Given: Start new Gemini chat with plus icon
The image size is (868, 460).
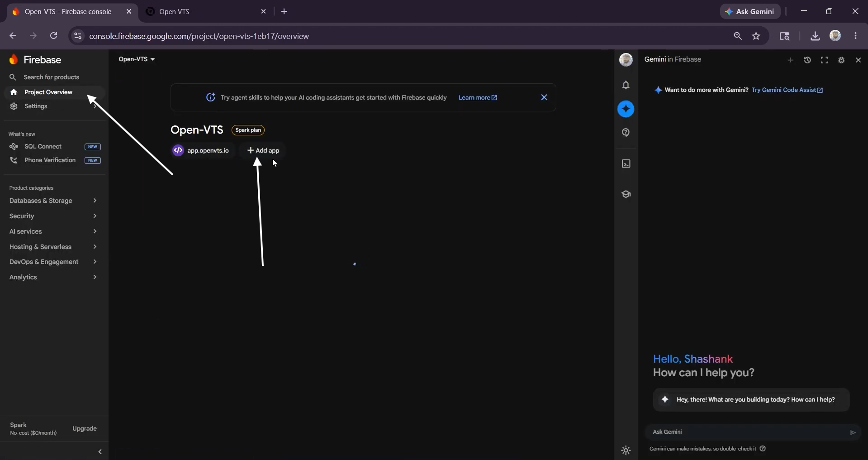Looking at the screenshot, I should click(x=791, y=60).
